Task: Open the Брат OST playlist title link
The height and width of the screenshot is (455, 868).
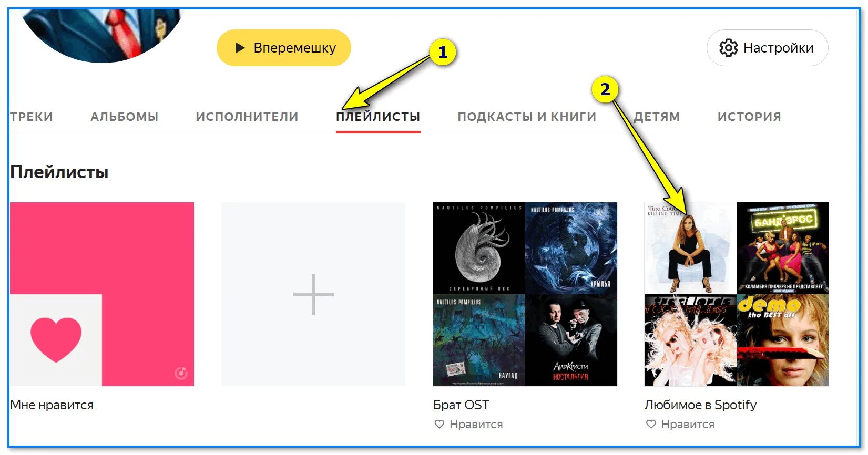Action: [x=461, y=405]
